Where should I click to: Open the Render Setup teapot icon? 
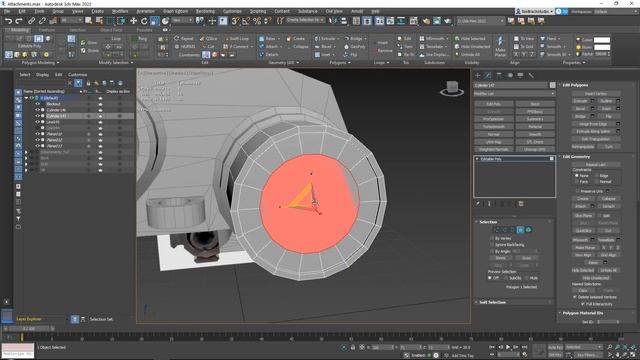(x=426, y=20)
